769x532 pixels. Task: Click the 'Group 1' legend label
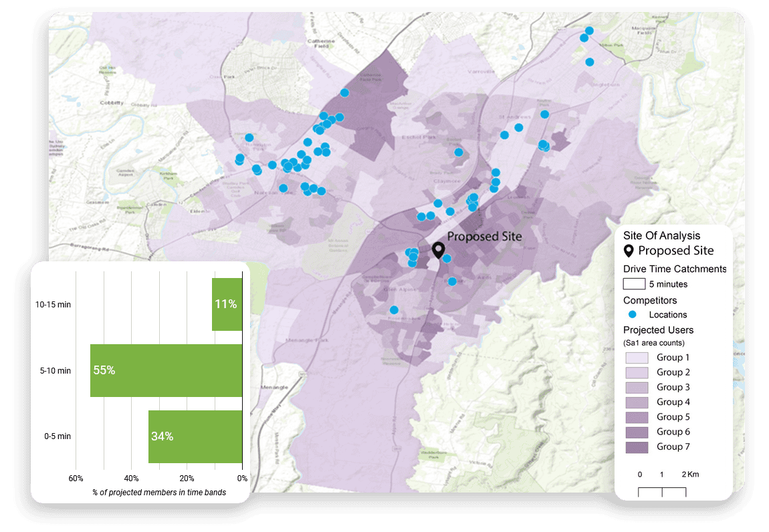tap(673, 358)
